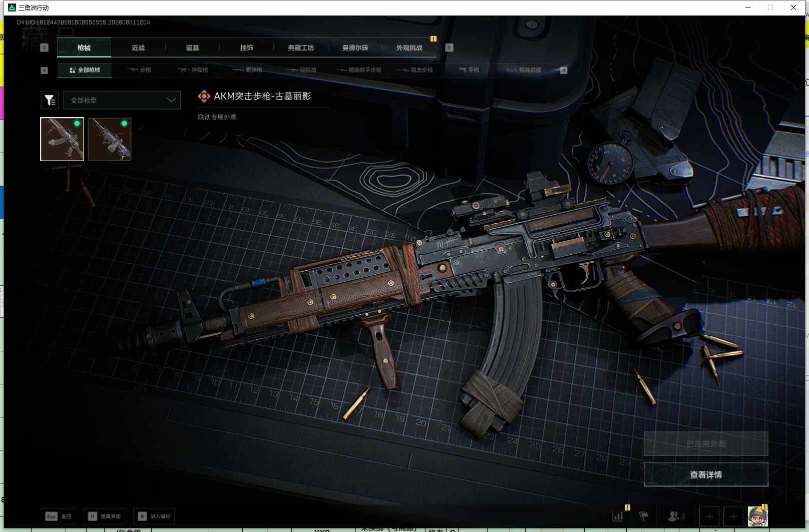Open the 挂饰 charms tab
This screenshot has width=809, height=532.
(246, 48)
